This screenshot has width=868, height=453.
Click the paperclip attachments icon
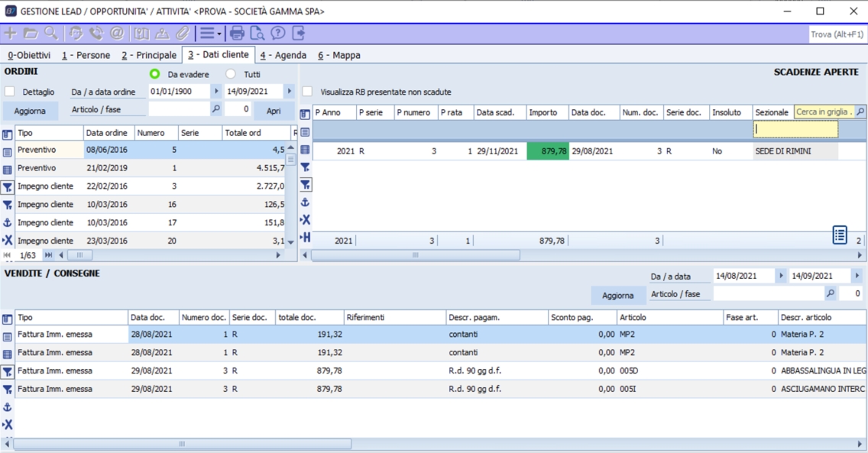pos(182,33)
